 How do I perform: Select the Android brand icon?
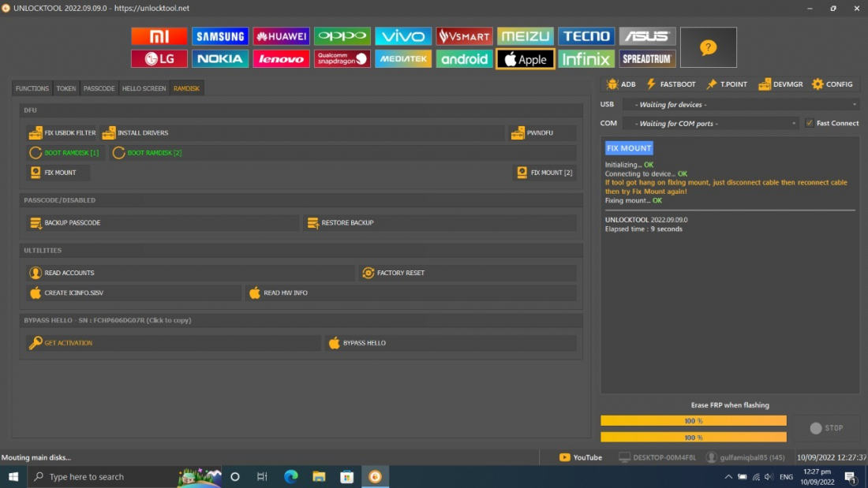point(464,58)
